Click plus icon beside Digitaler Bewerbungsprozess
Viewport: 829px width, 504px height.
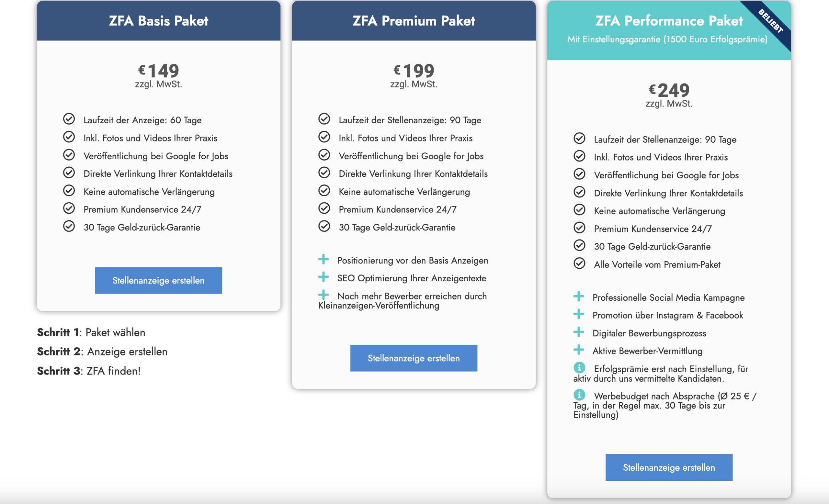click(578, 332)
